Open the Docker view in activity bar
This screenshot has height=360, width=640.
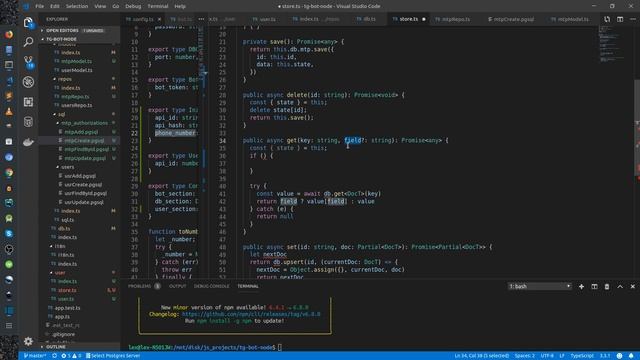[x=28, y=142]
